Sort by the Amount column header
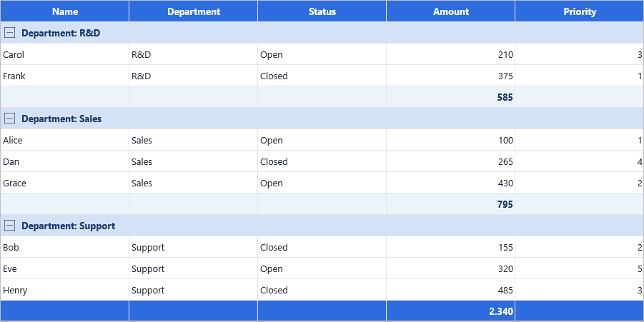The height and width of the screenshot is (322, 644). coord(450,11)
